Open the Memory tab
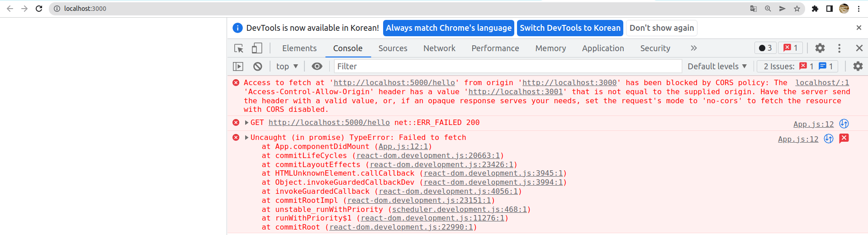Viewport: 868px width, 235px height. (x=550, y=48)
